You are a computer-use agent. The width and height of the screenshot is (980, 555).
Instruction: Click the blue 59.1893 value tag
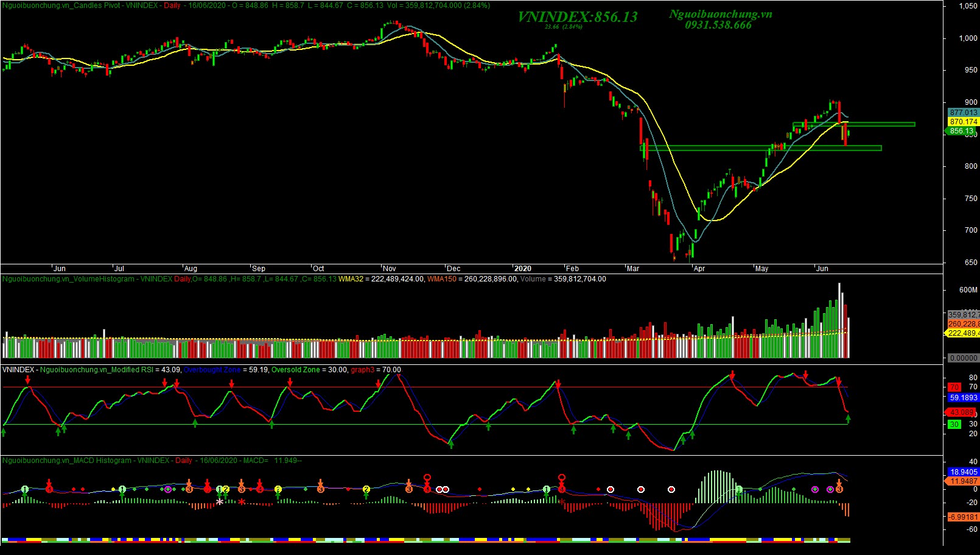(964, 398)
